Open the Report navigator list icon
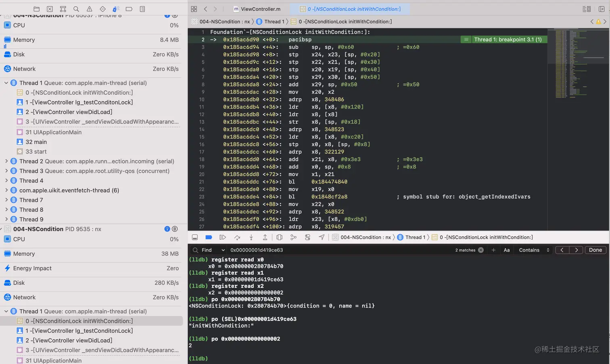Image resolution: width=610 pixels, height=364 pixels. [x=142, y=9]
